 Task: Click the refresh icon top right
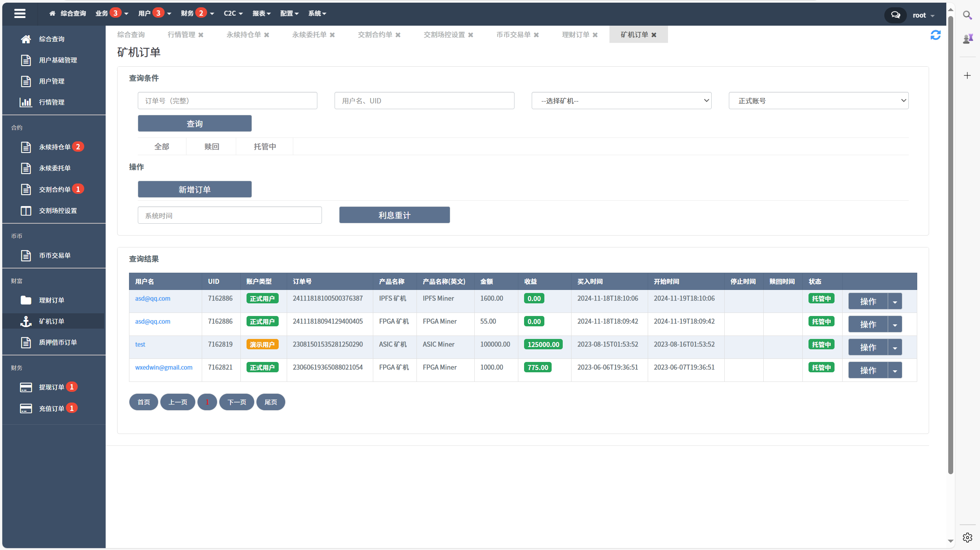(936, 35)
